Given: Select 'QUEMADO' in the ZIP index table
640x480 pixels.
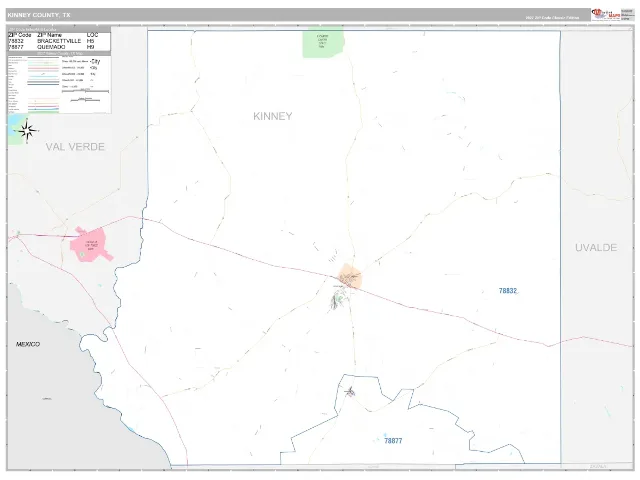Looking at the screenshot, I should 51,47.
